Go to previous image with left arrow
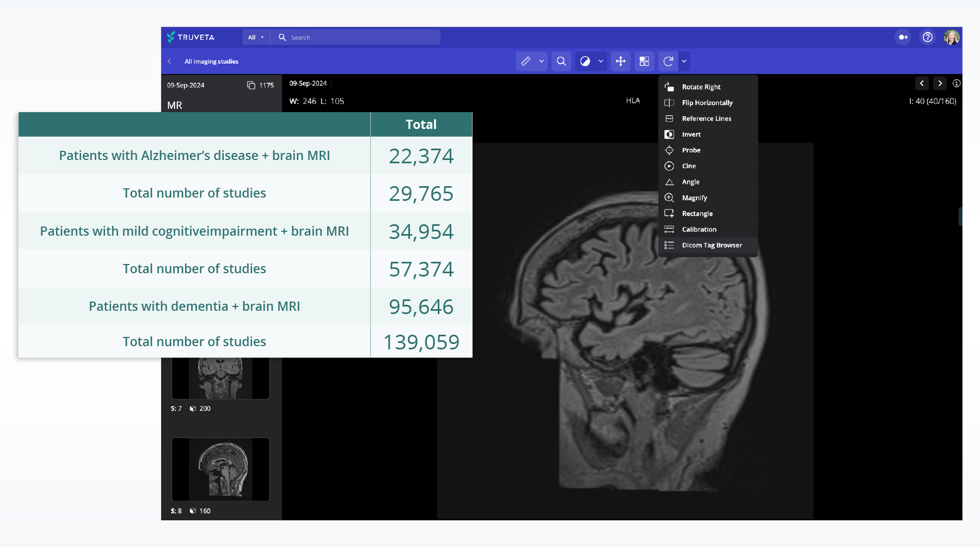 tap(922, 83)
